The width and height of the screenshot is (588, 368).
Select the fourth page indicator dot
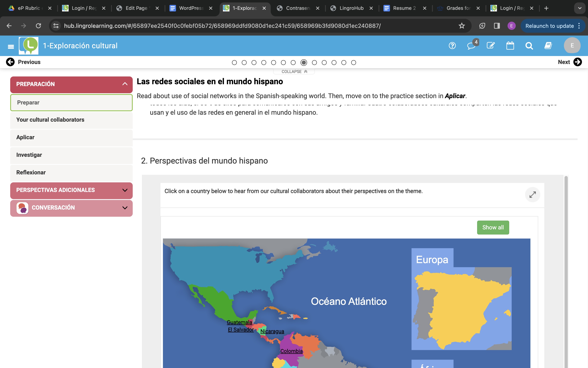264,63
